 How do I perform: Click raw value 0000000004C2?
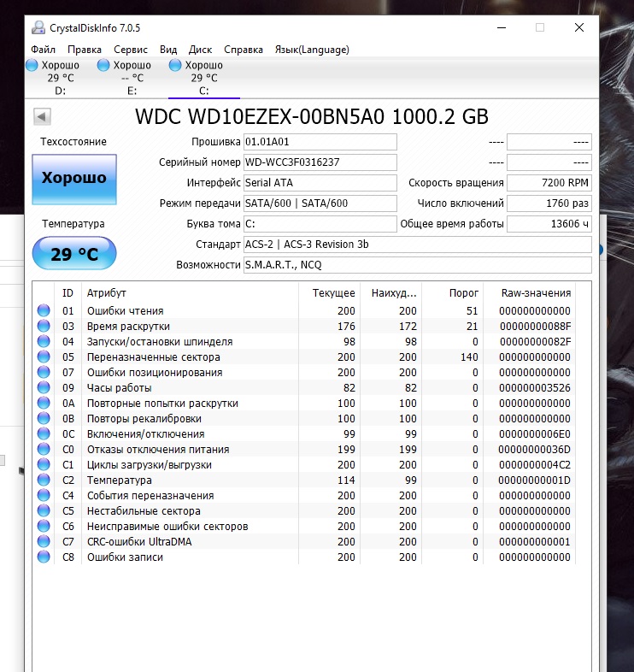tap(535, 465)
